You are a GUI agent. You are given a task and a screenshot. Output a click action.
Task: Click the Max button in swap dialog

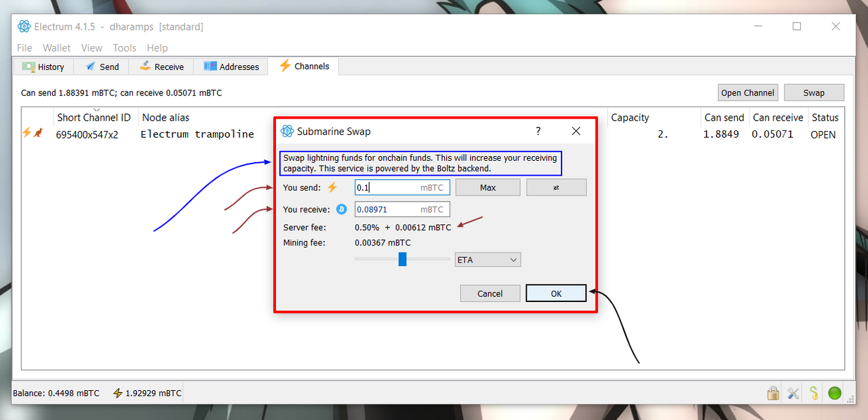point(488,187)
